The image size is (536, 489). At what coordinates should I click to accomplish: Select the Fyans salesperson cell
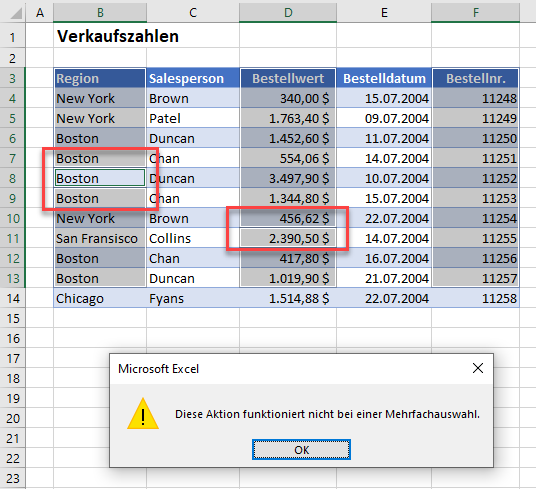(x=193, y=298)
